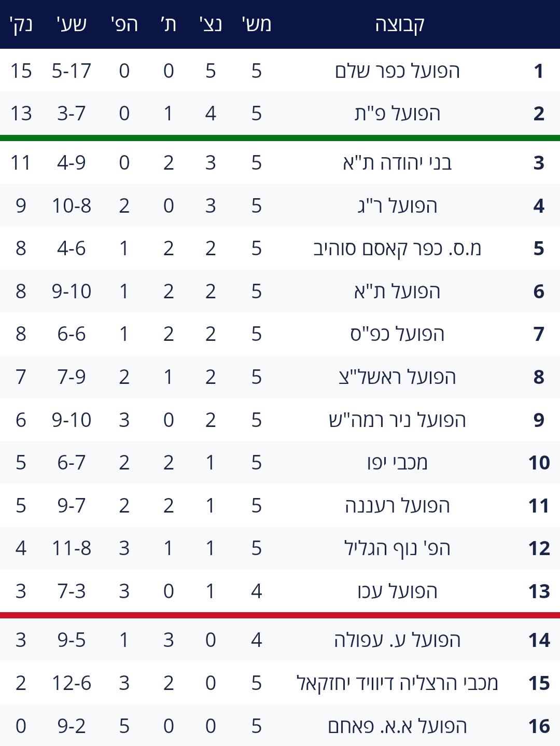This screenshot has width=560, height=746.
Task: Open הפועל רעננה team page
Action: pyautogui.click(x=397, y=505)
